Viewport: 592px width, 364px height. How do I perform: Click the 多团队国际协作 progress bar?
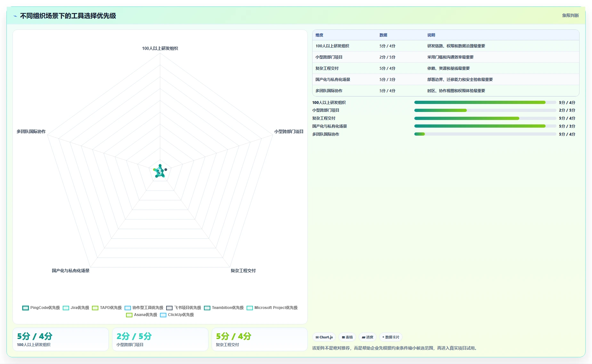(x=485, y=134)
